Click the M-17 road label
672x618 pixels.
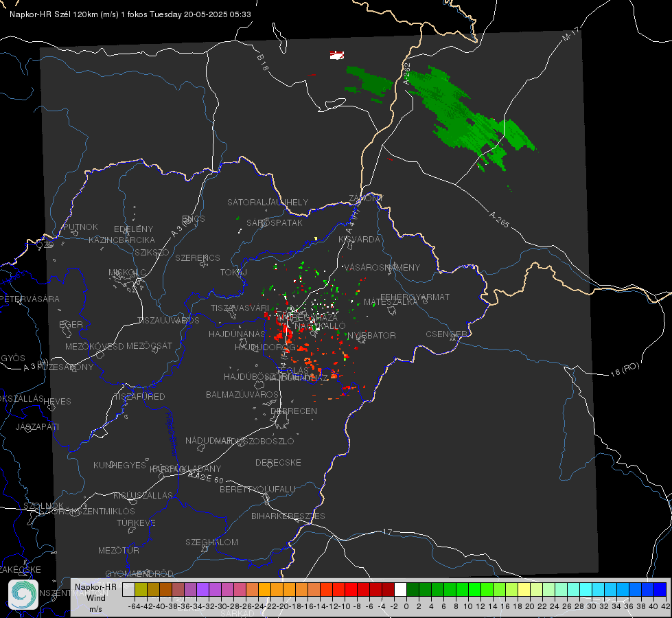(x=570, y=34)
